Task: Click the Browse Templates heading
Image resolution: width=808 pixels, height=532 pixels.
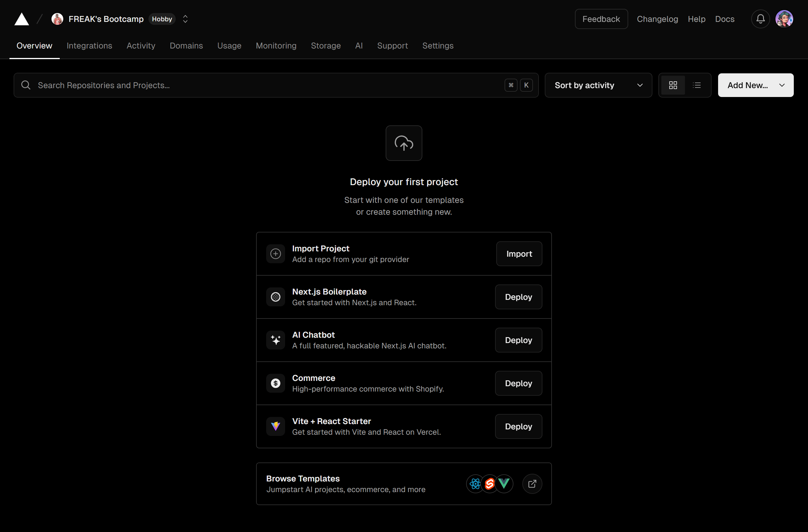Action: click(x=303, y=478)
